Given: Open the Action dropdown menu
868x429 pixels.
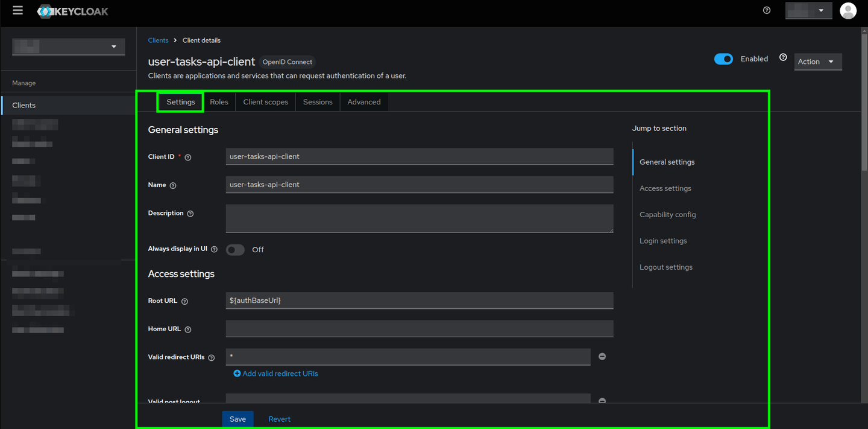Looking at the screenshot, I should click(x=817, y=61).
